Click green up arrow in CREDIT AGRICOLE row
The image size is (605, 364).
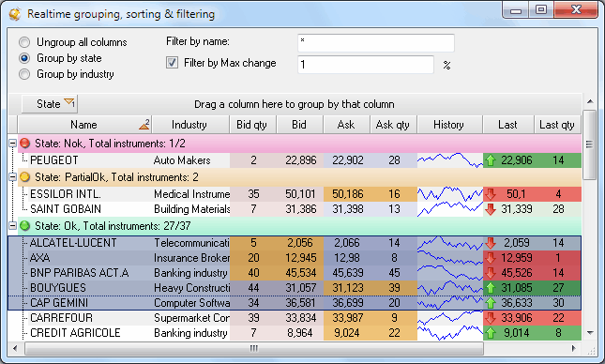coord(491,333)
